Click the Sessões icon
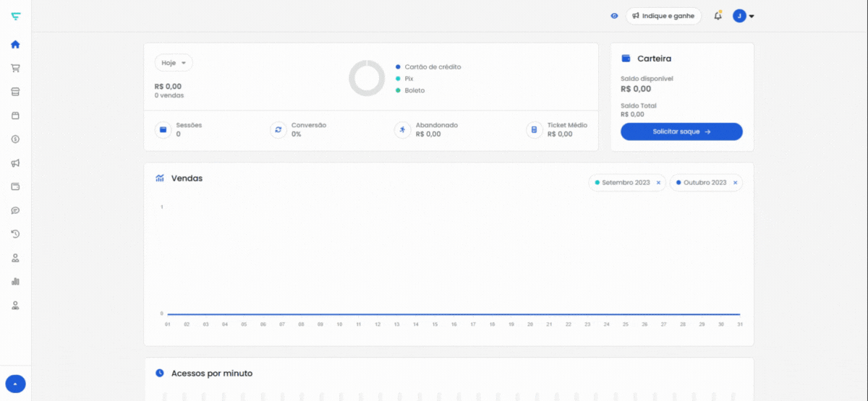This screenshot has width=868, height=401. point(163,130)
